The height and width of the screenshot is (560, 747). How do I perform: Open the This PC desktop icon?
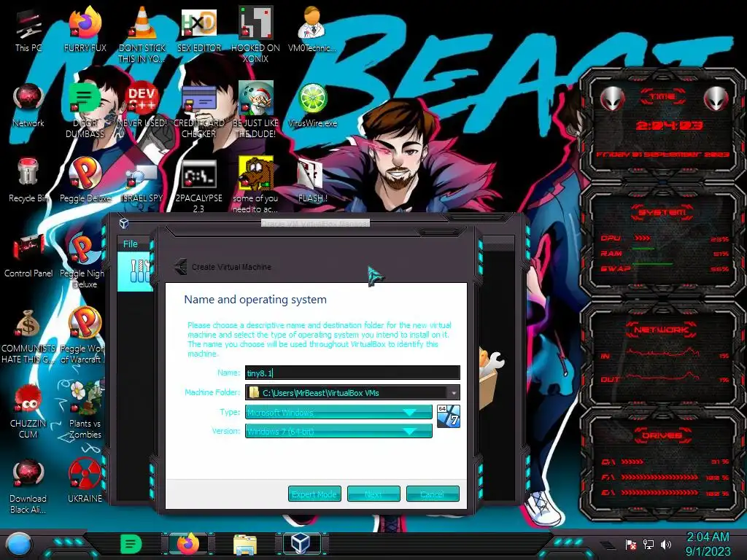[x=28, y=29]
